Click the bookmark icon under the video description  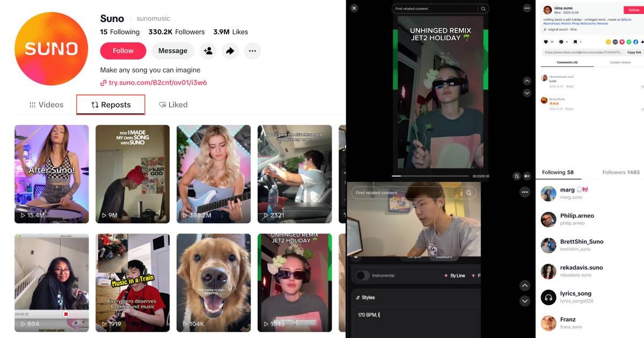click(x=575, y=41)
